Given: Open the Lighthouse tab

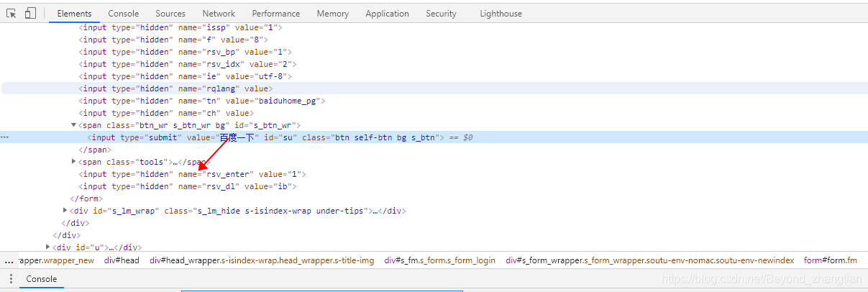Looking at the screenshot, I should tap(501, 14).
